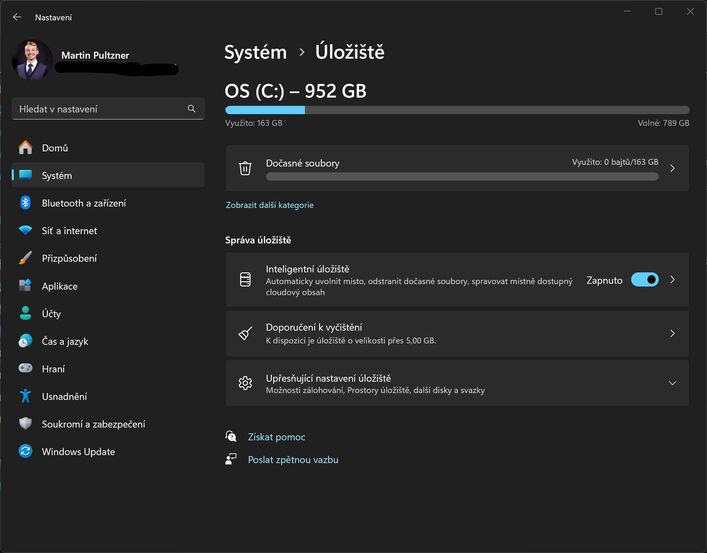
Task: Click the Hledat v nastavení search field
Action: click(108, 109)
